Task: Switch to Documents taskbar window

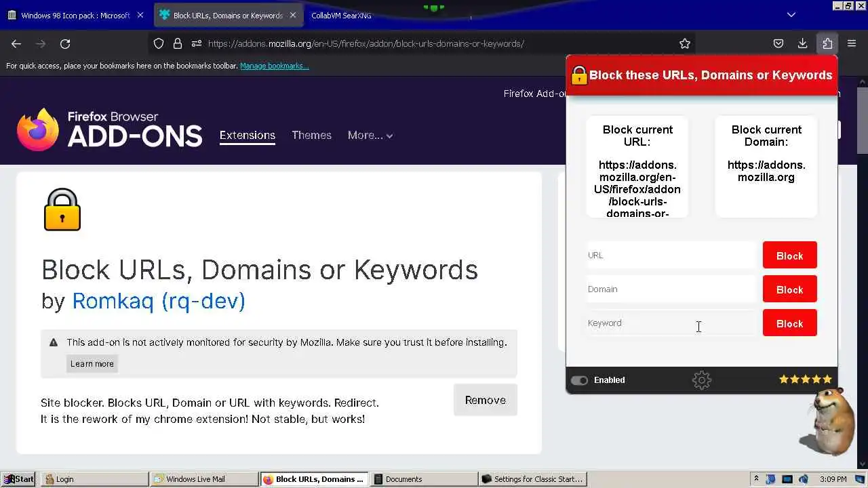Action: tap(423, 479)
